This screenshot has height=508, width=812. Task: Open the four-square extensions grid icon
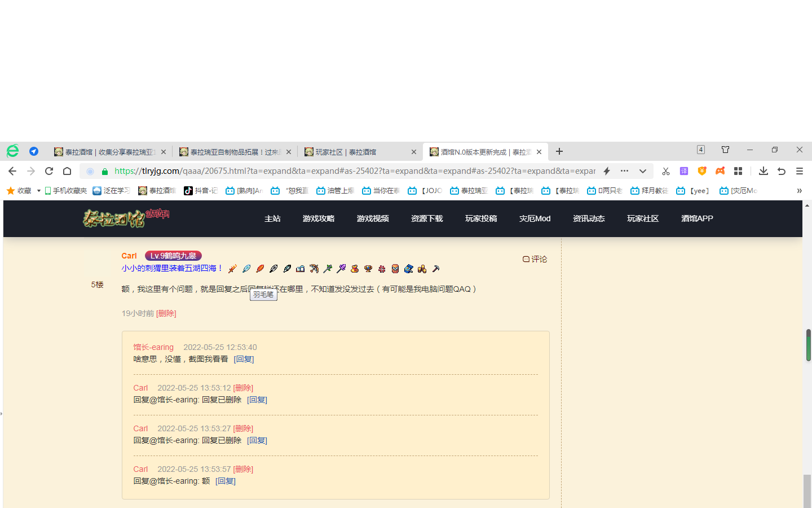click(x=738, y=171)
